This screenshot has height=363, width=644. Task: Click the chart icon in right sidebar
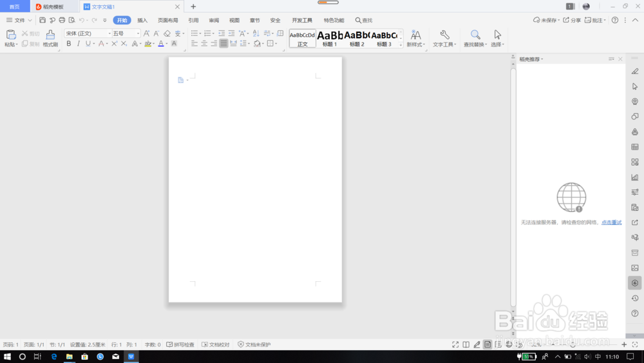[x=635, y=177]
